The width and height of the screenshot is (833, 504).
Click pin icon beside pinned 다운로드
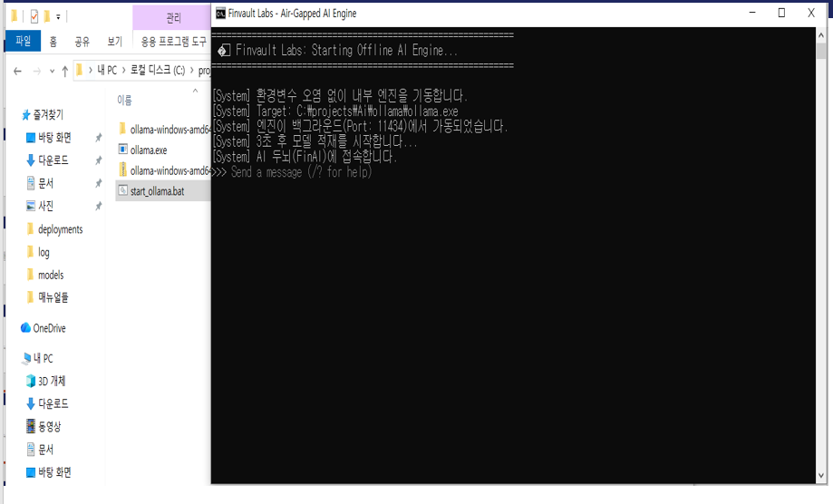pyautogui.click(x=98, y=160)
